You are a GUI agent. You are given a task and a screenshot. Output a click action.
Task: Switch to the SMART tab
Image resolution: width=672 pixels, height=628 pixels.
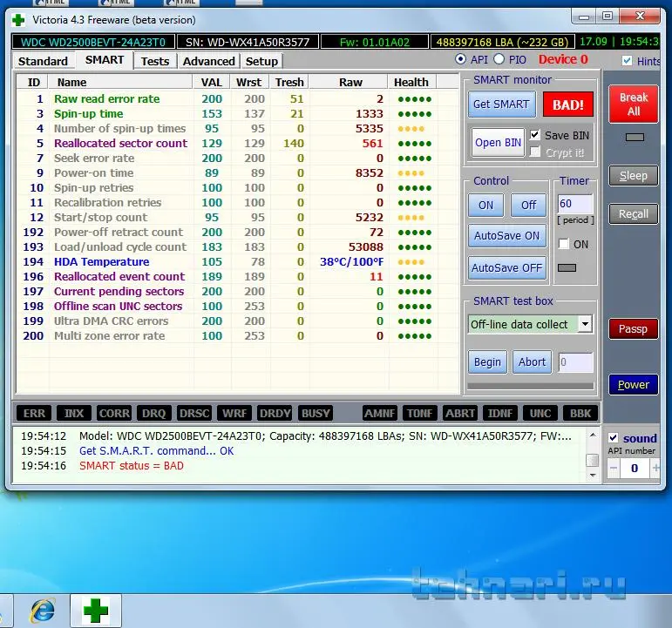click(x=105, y=59)
